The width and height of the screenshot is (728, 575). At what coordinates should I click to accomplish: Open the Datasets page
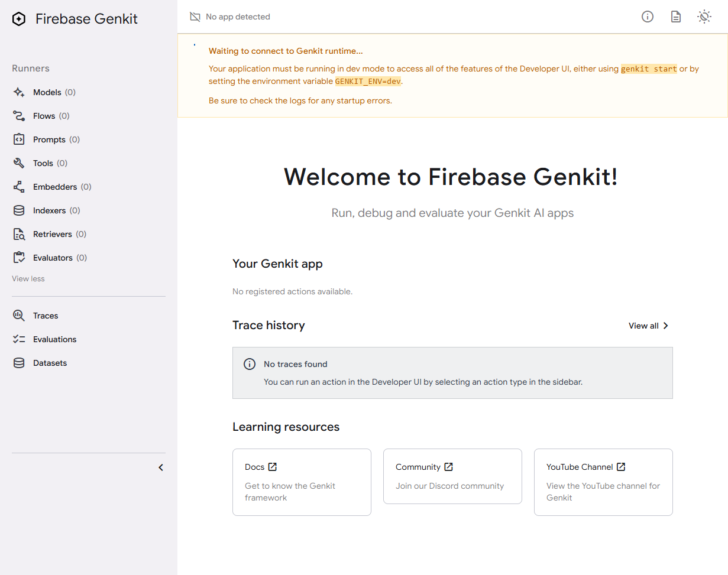(50, 363)
